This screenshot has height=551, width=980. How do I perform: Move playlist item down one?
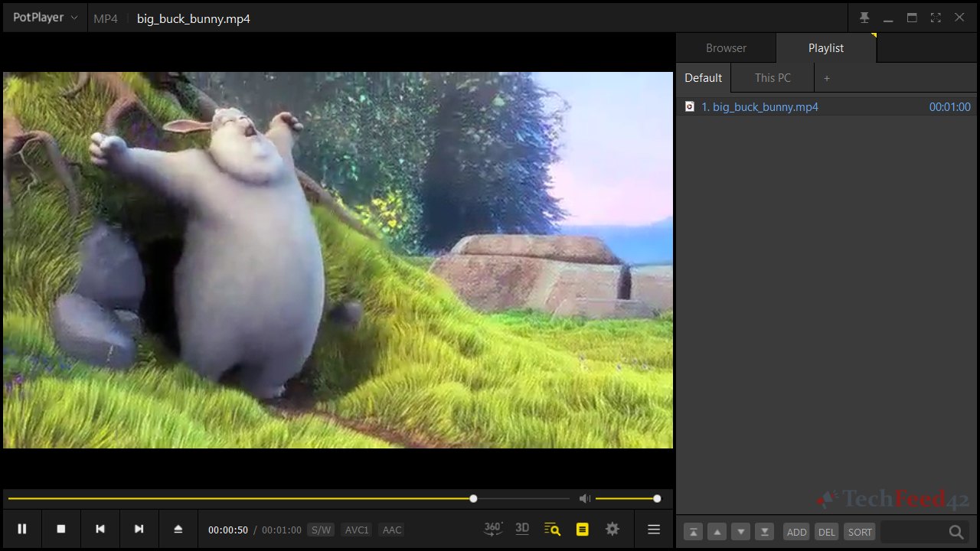coord(740,532)
